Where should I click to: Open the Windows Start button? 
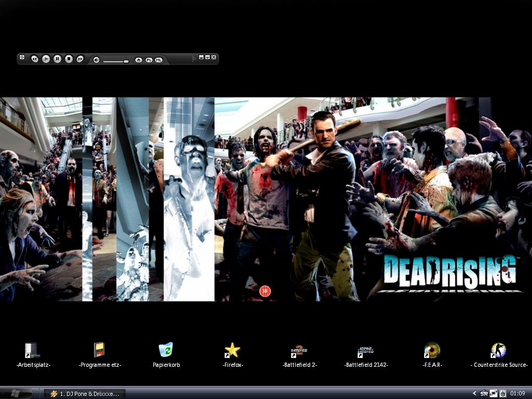click(x=16, y=394)
